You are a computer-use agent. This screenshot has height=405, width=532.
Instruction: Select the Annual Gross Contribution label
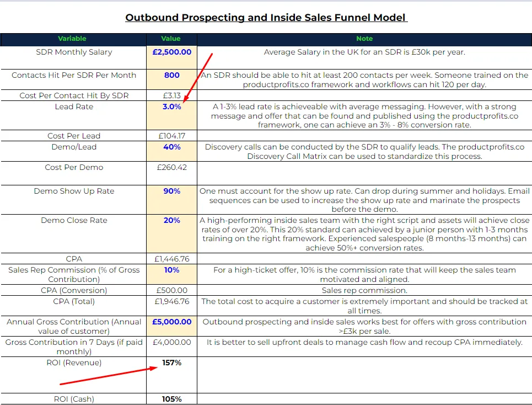tap(74, 326)
